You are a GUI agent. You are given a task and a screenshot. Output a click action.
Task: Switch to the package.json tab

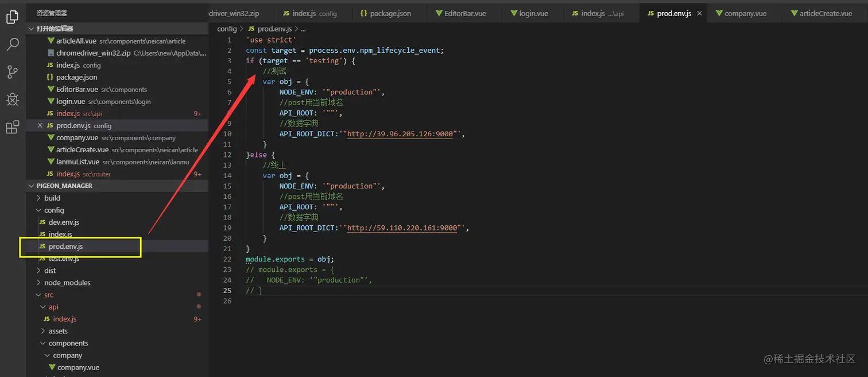[390, 13]
